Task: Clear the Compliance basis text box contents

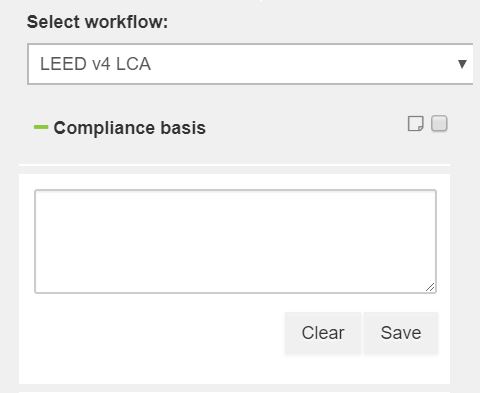Action: click(x=323, y=333)
